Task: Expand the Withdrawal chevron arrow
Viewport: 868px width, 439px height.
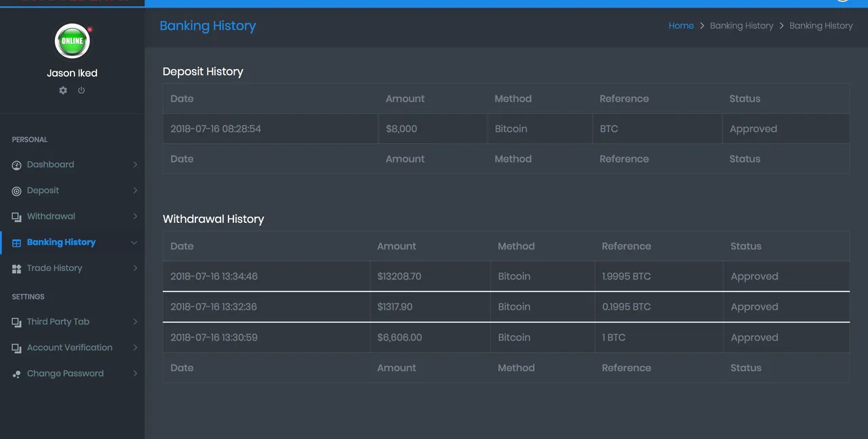Action: [135, 216]
